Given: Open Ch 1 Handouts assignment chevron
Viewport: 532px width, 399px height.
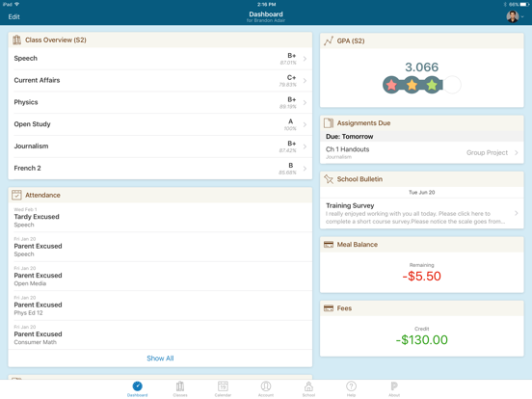Looking at the screenshot, I should click(516, 152).
